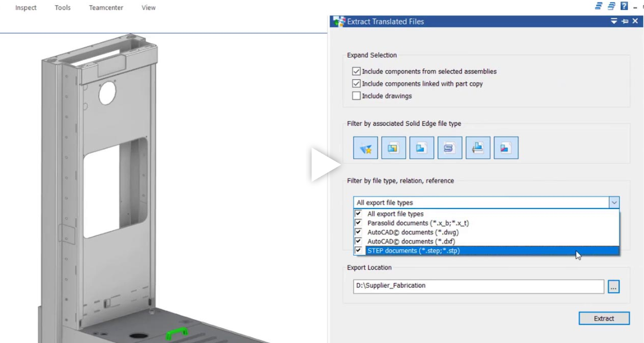Select the green handle part in 3D model
Image resolution: width=644 pixels, height=343 pixels.
(x=177, y=333)
